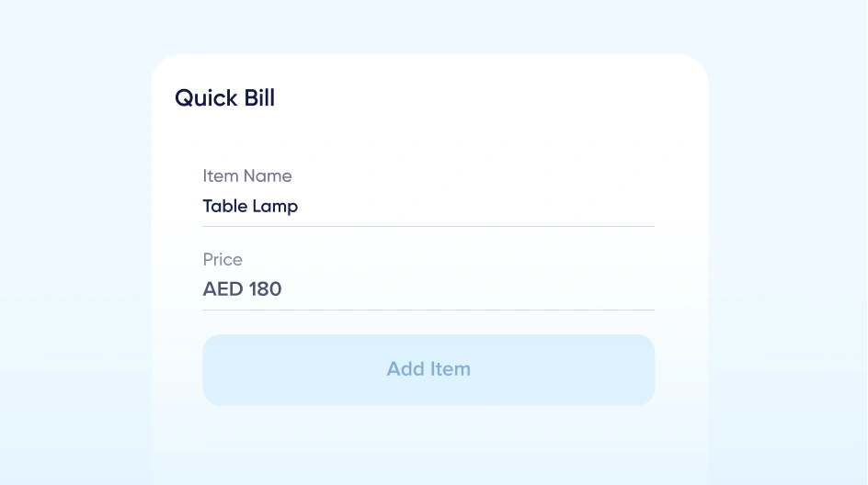
Task: Click left edge of Add Item button
Action: 215,369
